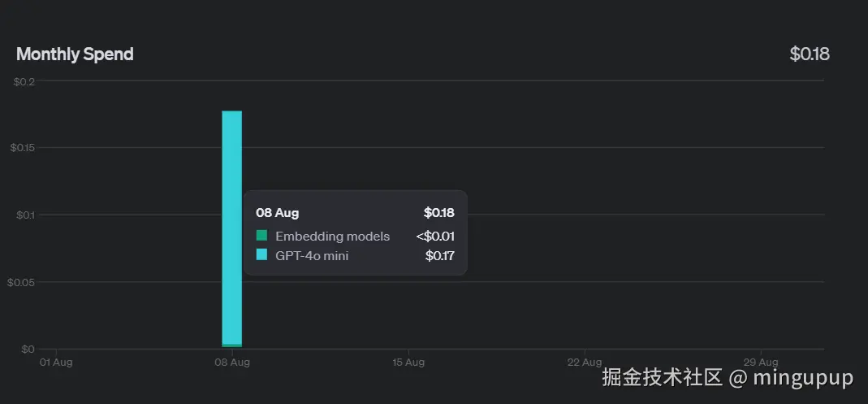Click the Monthly Spend heading
The image size is (868, 404).
click(75, 54)
